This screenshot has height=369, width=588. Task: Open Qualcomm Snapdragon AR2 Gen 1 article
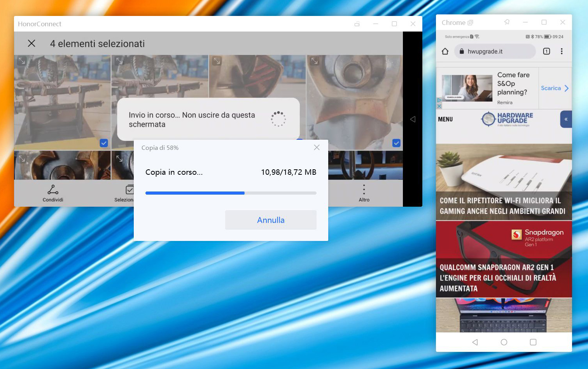(x=504, y=259)
